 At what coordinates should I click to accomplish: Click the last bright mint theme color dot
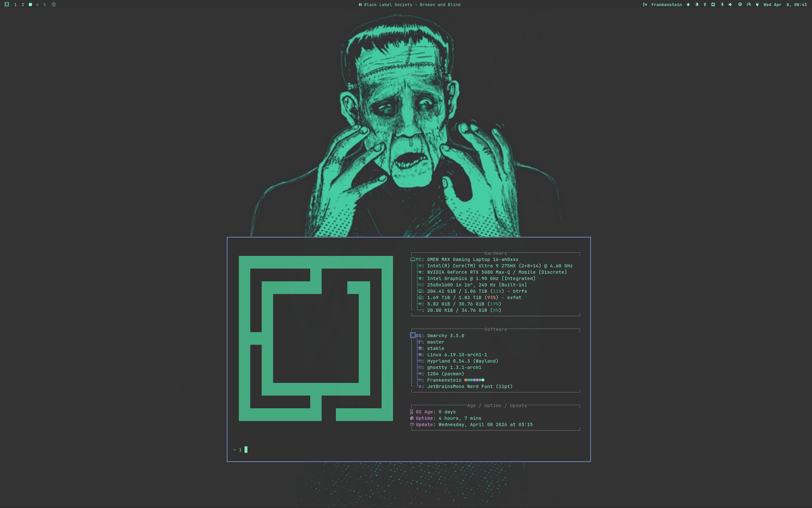click(483, 380)
